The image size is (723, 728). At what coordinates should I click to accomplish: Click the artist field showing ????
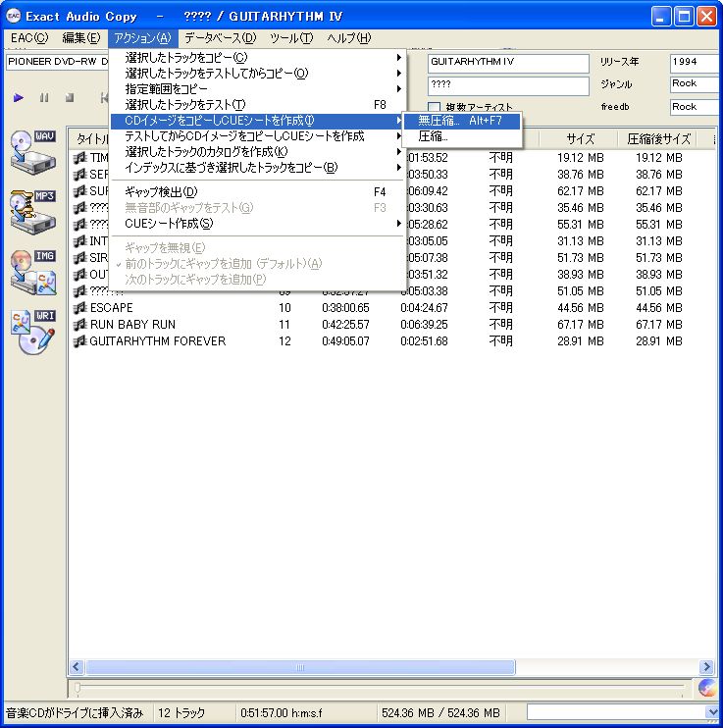point(508,86)
